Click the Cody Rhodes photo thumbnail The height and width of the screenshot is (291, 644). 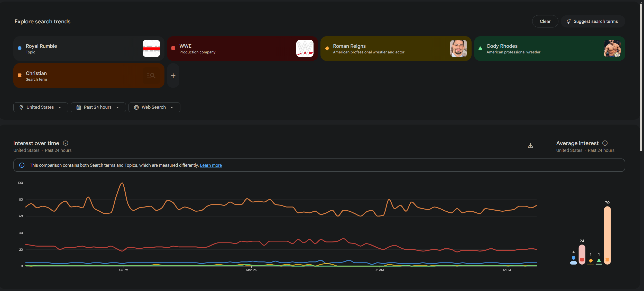(x=612, y=49)
